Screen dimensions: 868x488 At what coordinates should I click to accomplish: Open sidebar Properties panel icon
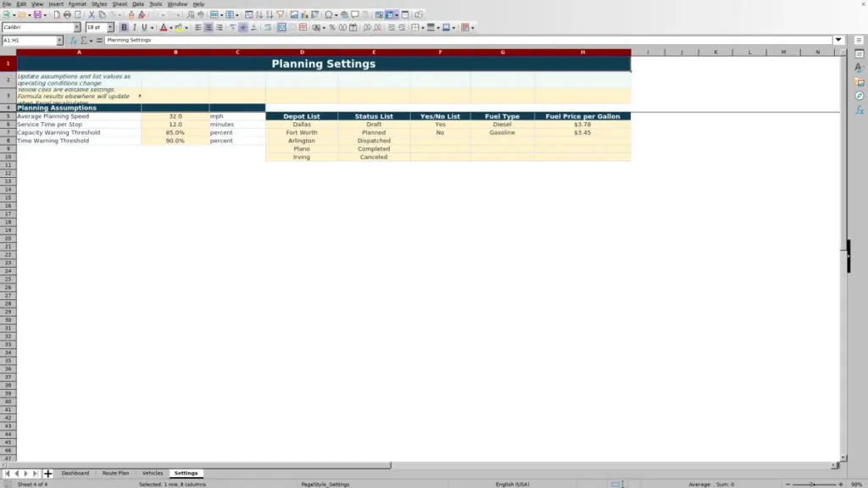coord(860,53)
